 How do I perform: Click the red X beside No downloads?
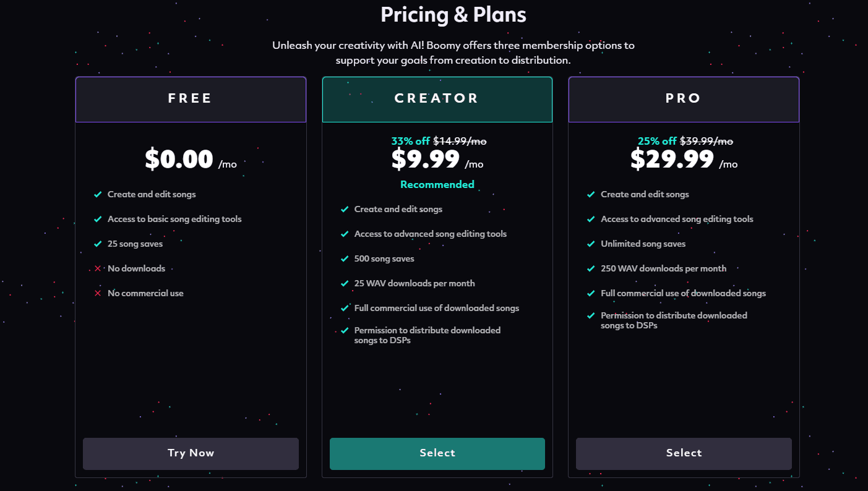click(98, 268)
